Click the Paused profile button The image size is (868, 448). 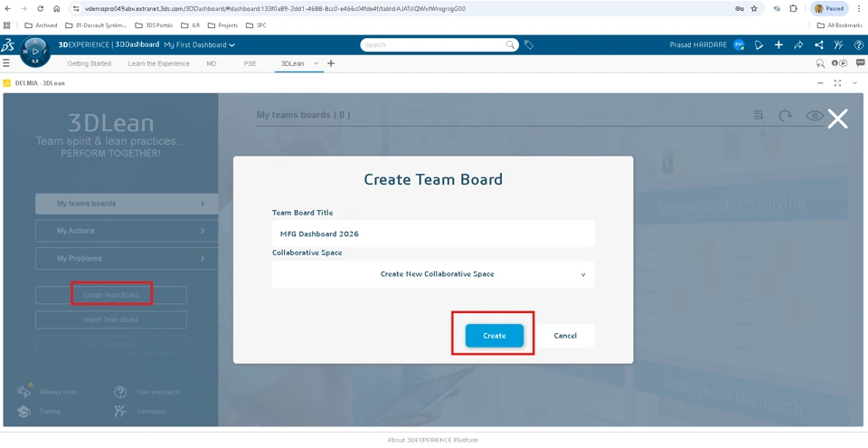click(829, 9)
